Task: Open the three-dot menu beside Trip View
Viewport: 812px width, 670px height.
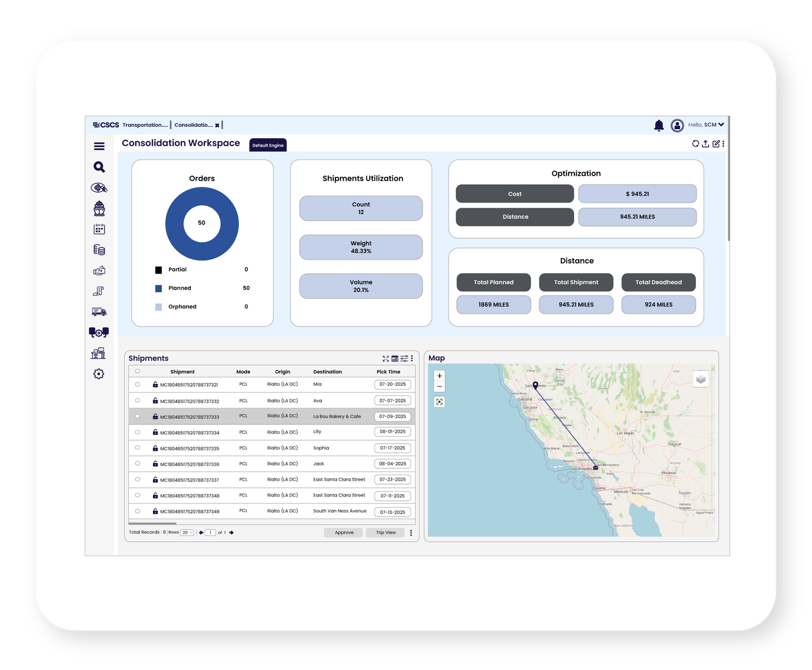Action: point(411,533)
